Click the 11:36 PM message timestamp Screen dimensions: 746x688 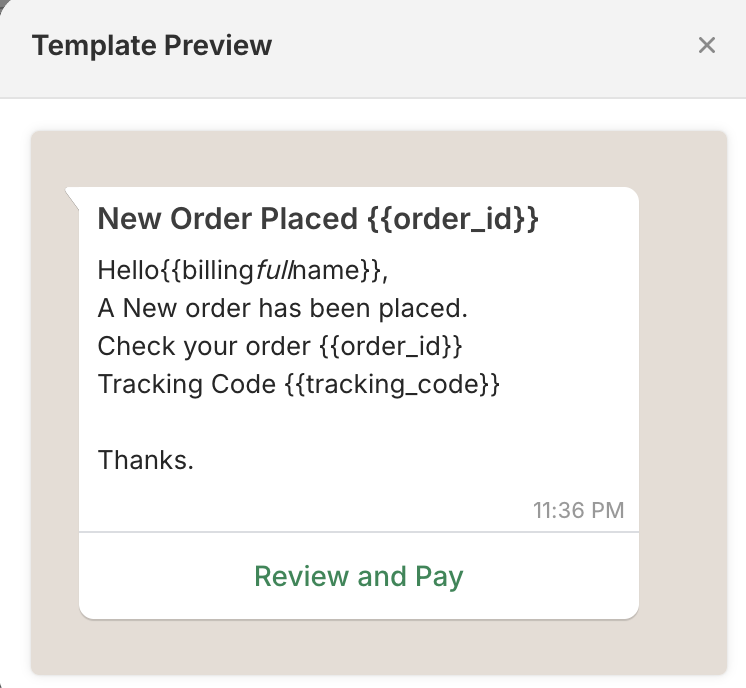click(579, 511)
